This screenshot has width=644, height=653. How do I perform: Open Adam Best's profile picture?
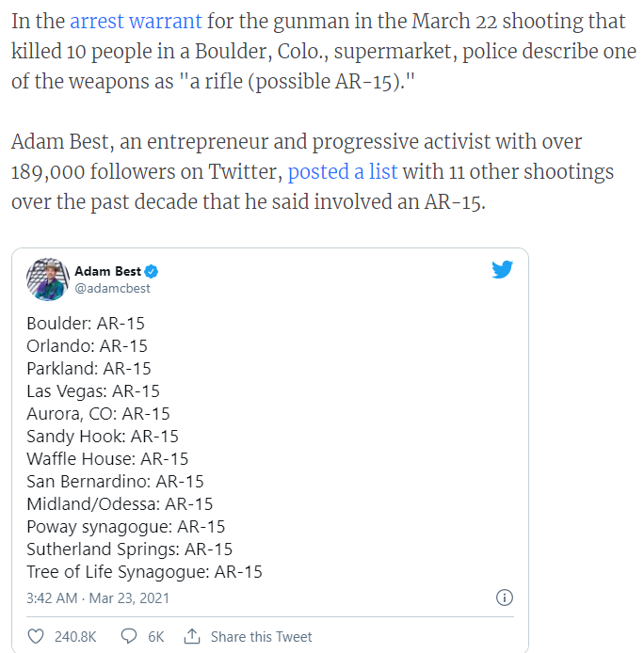pyautogui.click(x=48, y=279)
